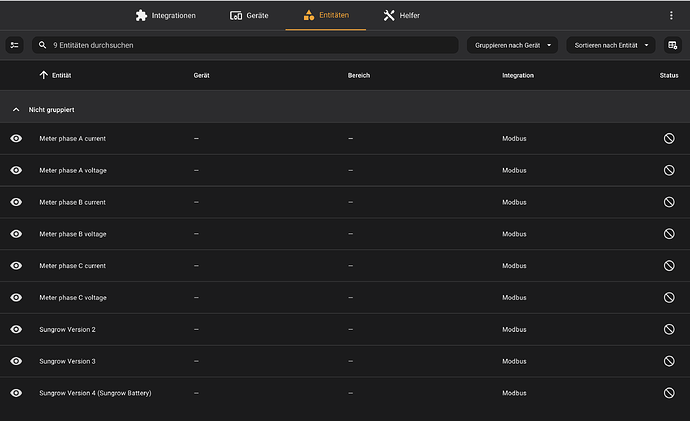690x421 pixels.
Task: Collapse the Nicht gruppiert group
Action: point(16,110)
